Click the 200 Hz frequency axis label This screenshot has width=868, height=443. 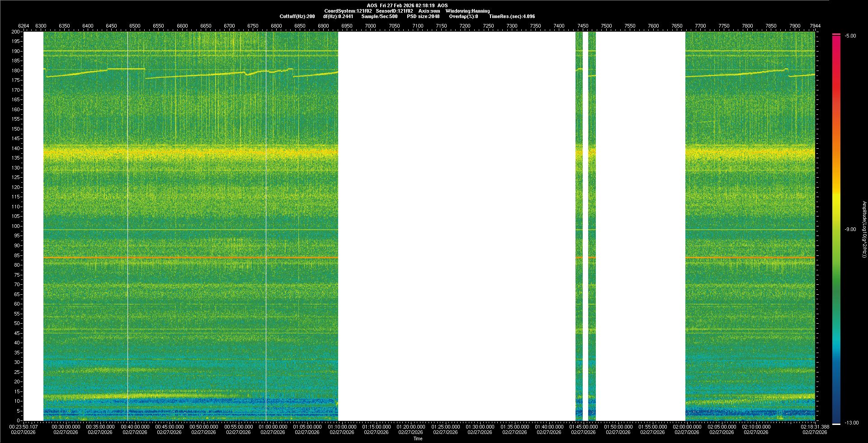tap(16, 32)
